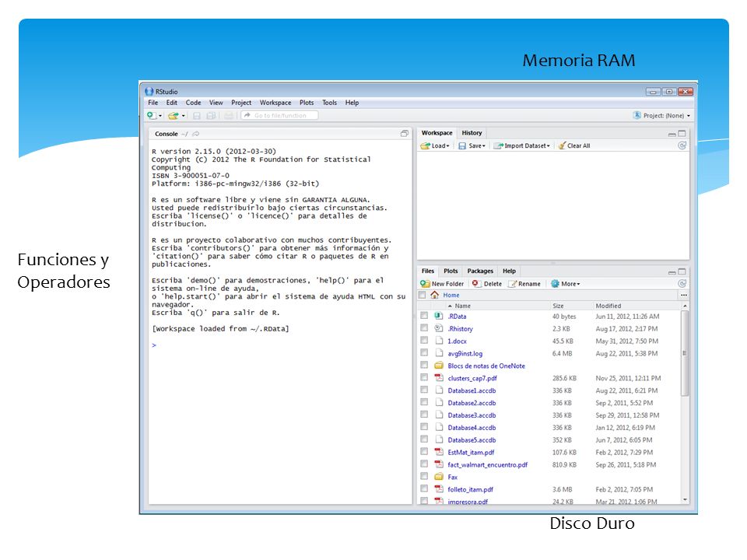Image resolution: width=747 pixels, height=560 pixels.
Task: Click the .Rhistory file icon
Action: pos(439,328)
